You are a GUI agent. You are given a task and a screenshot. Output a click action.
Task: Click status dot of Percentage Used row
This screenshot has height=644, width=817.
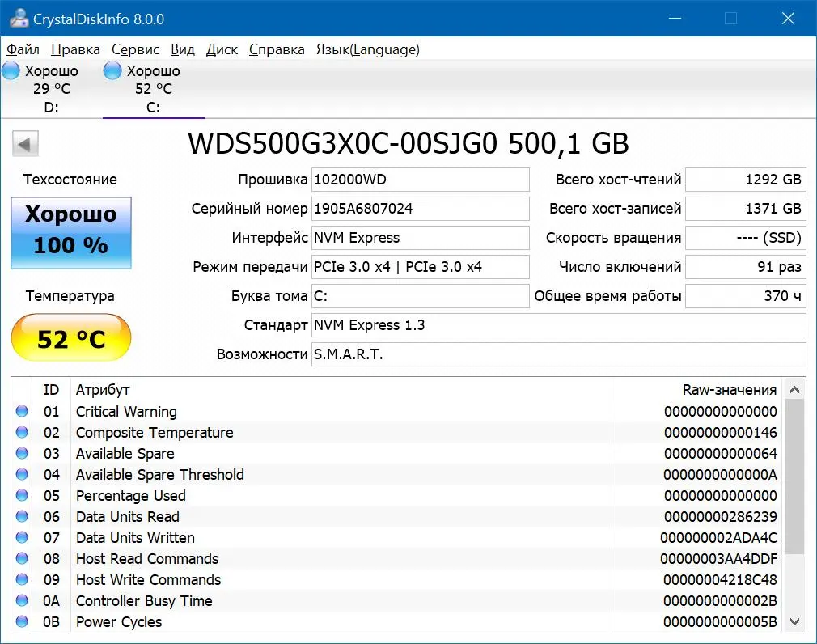22,495
